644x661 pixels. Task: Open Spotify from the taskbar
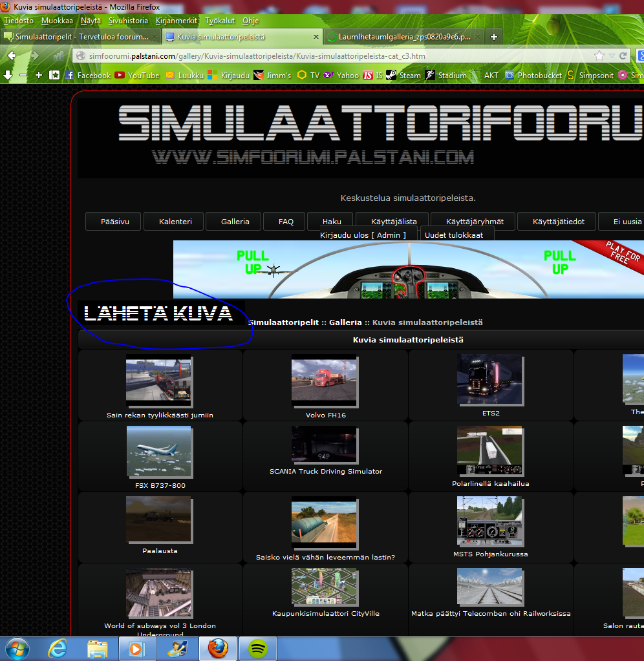click(x=258, y=648)
